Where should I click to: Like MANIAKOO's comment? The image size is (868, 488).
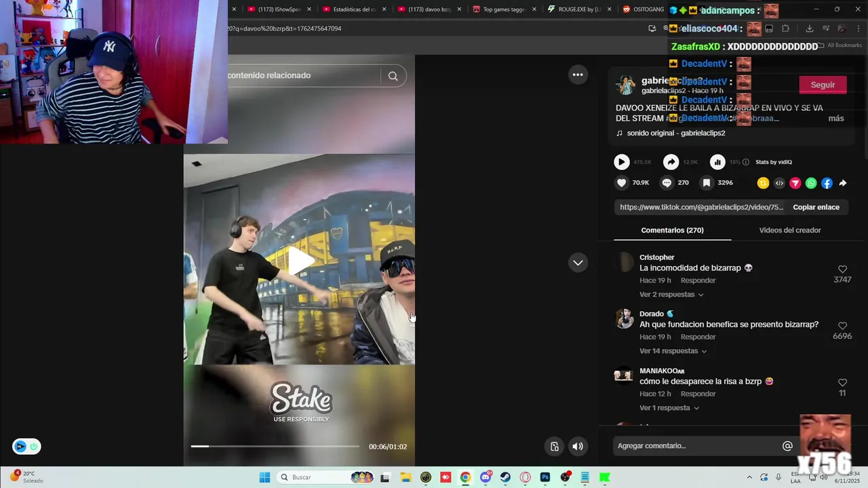[842, 382]
